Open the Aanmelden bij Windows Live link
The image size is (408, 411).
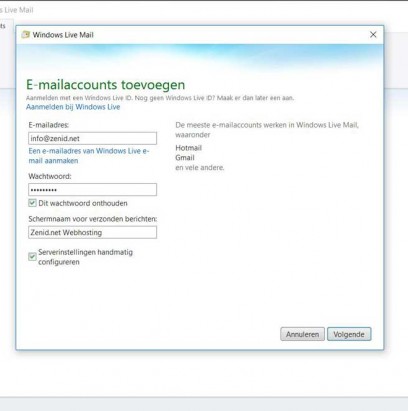pyautogui.click(x=73, y=107)
